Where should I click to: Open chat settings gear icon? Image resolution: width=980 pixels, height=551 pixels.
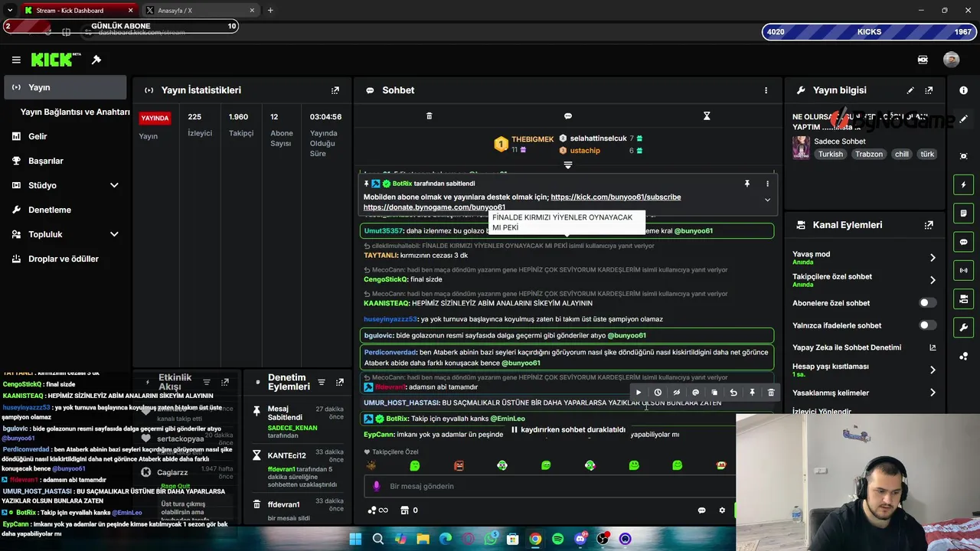[x=721, y=510]
